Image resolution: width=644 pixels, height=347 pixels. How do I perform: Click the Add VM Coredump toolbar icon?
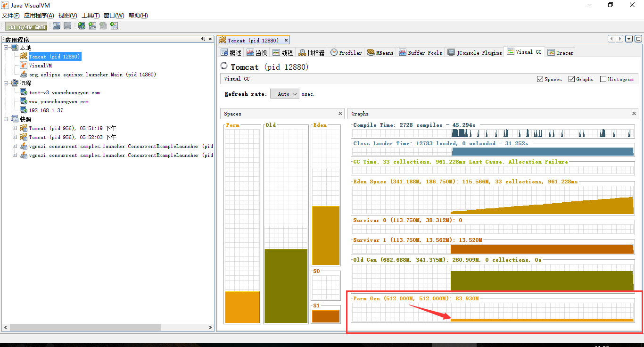click(103, 26)
